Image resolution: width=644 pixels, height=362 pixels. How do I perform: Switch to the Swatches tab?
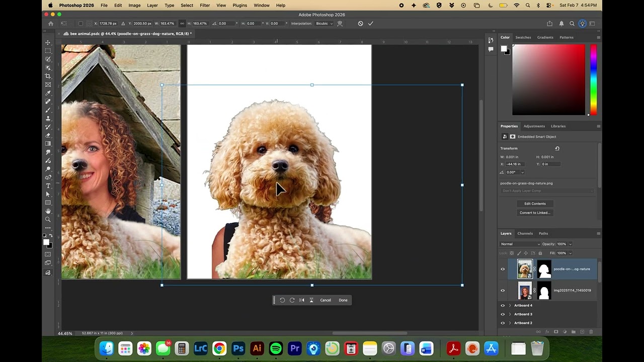[523, 37]
